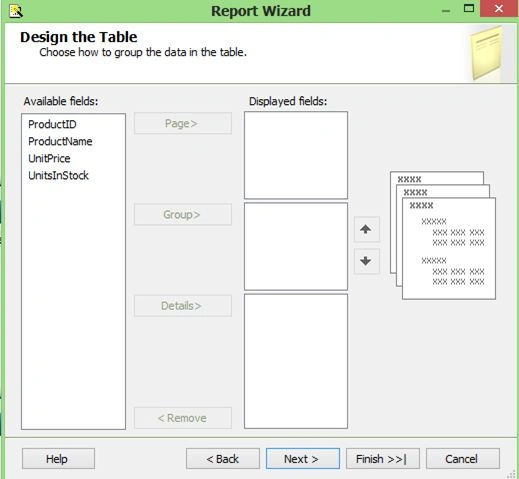
Task: Click Finish to complete the wizard
Action: 383,459
